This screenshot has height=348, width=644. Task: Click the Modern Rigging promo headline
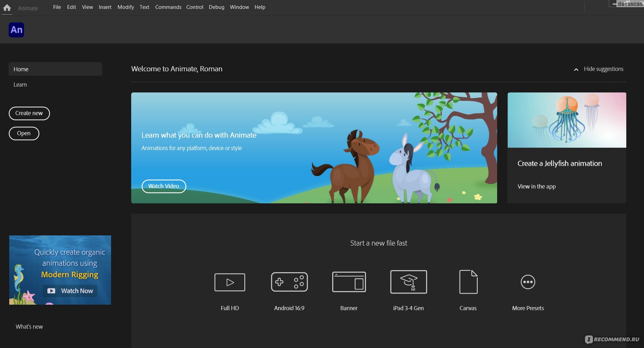tap(70, 275)
